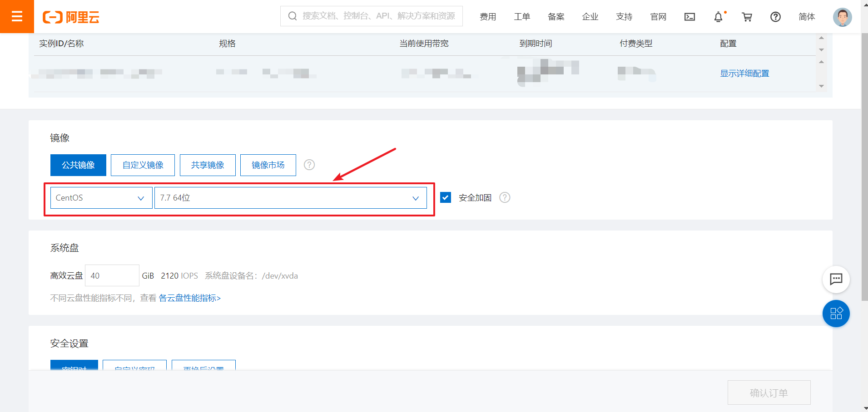Click the 付费类型 column header
Image resolution: width=868 pixels, height=412 pixels.
point(636,44)
